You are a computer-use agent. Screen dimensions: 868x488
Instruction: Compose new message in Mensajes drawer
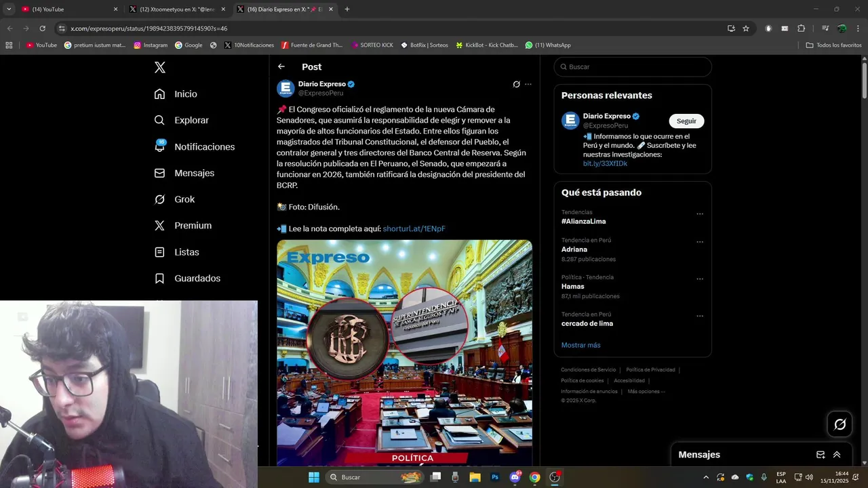(x=821, y=455)
